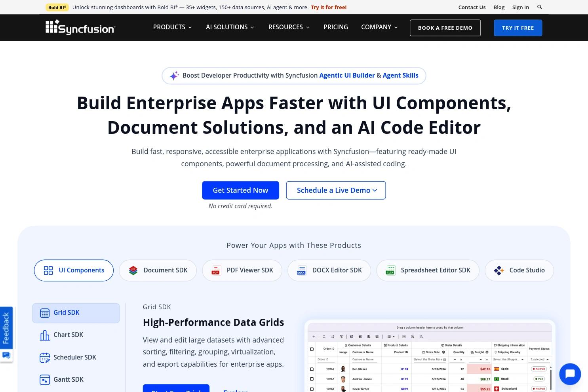Click product ID H118

404,369
